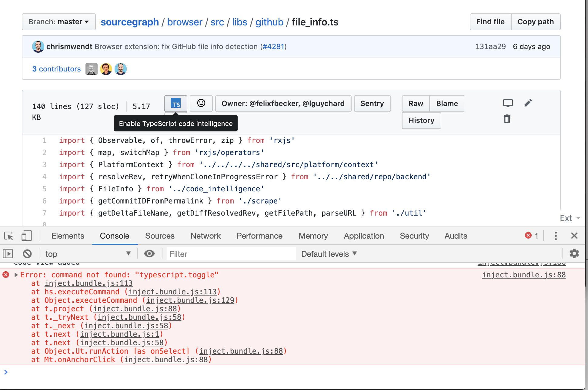
Task: Open console settings gear icon
Action: pos(574,254)
